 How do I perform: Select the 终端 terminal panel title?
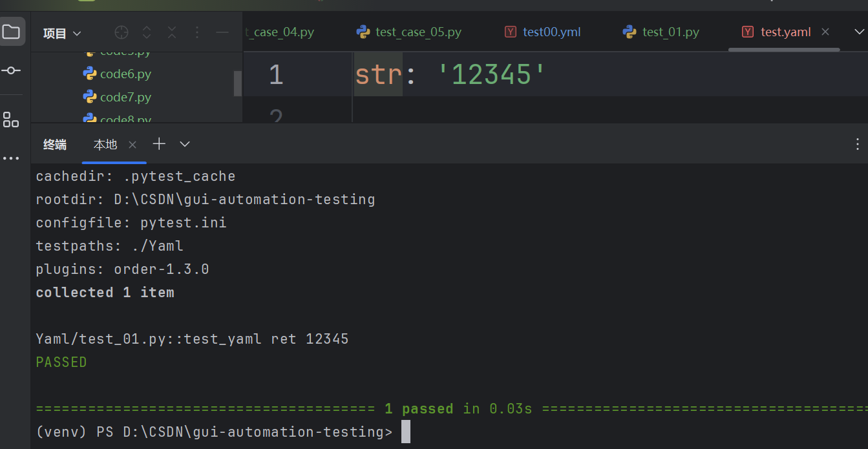(x=55, y=145)
